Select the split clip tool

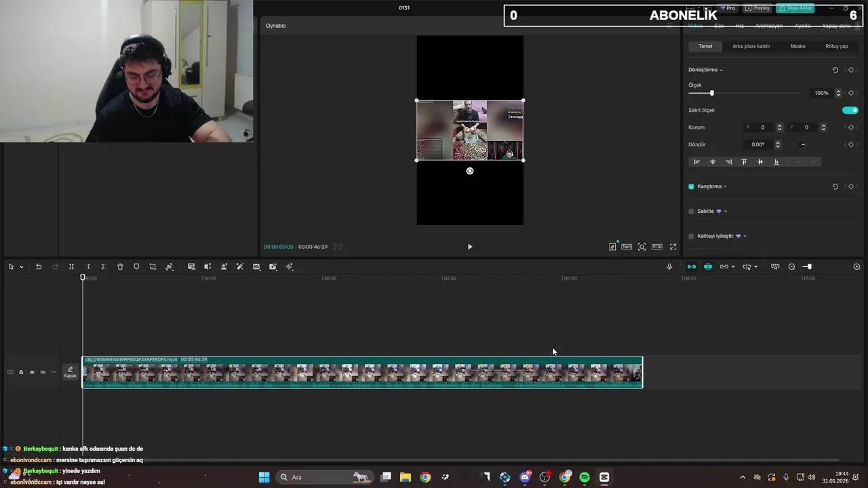pos(71,267)
